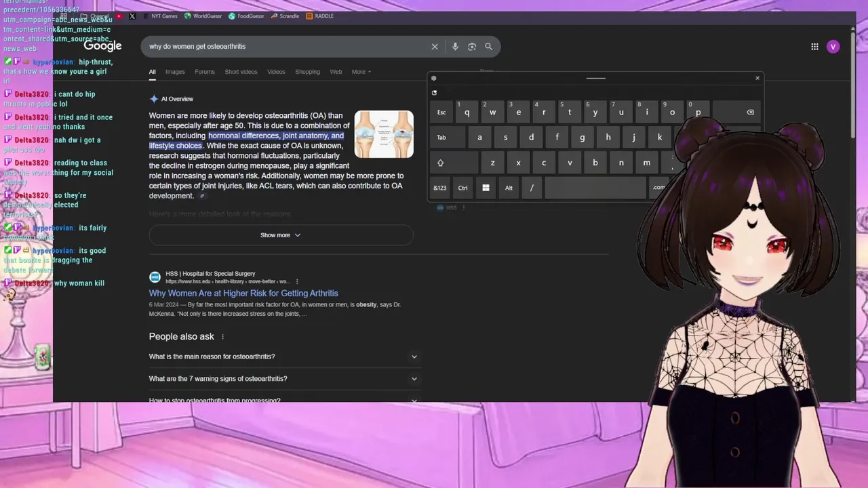
Task: Open People also ask three-dot menu
Action: click(x=222, y=337)
